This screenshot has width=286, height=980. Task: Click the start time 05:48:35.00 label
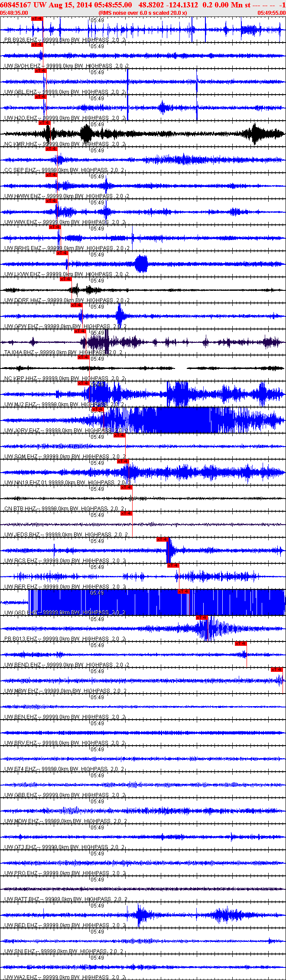14,13
